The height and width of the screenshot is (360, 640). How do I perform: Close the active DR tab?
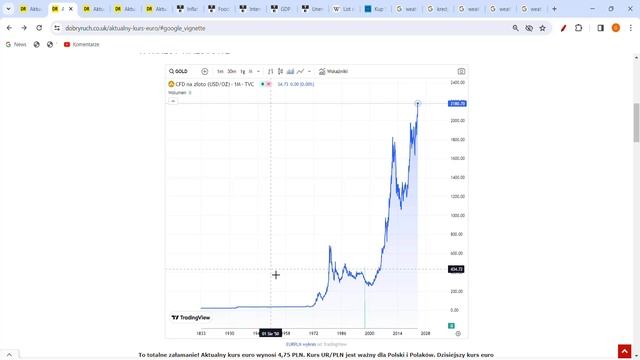click(71, 9)
